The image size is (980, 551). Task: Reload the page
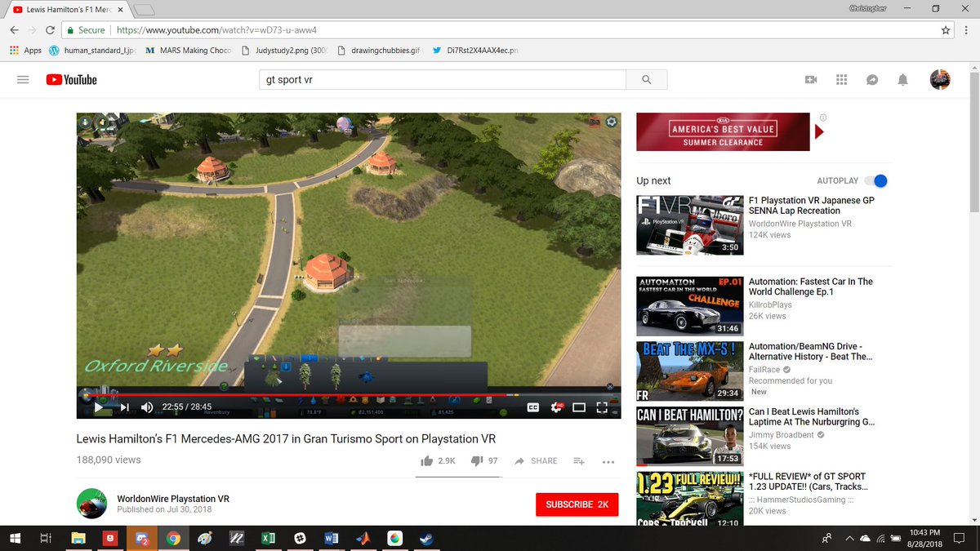pos(51,29)
